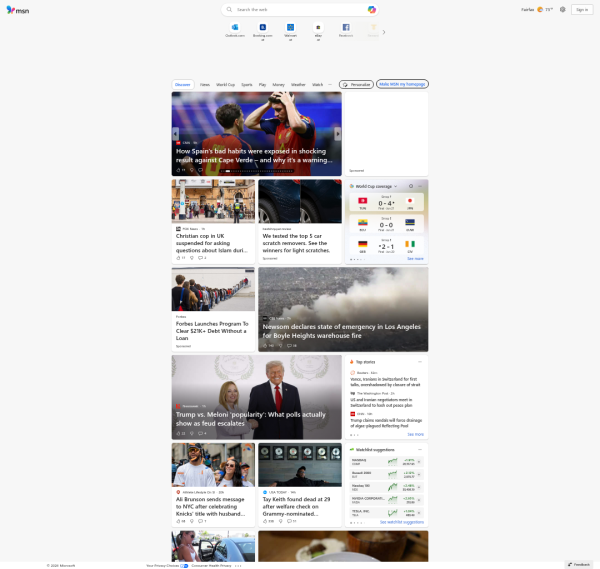Screen dimensions: 600x569
Task: Open Tay Keith found dead article
Action: [x=296, y=507]
